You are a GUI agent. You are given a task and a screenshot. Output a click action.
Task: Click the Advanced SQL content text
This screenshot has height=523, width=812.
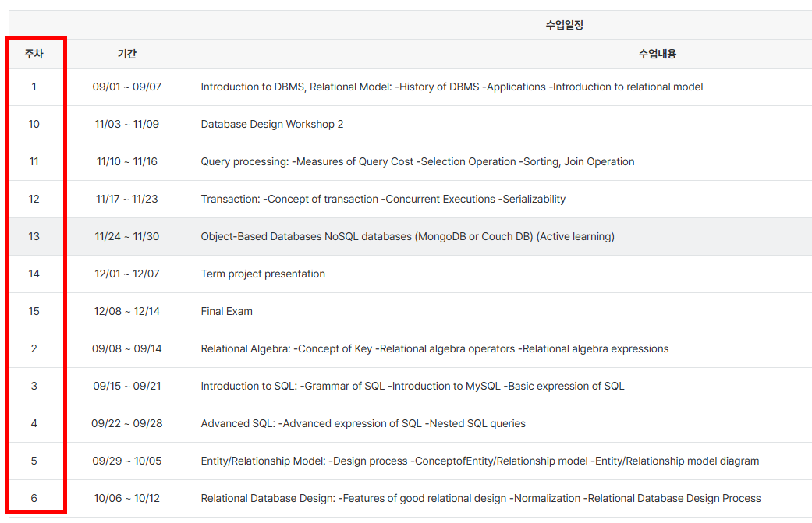363,423
